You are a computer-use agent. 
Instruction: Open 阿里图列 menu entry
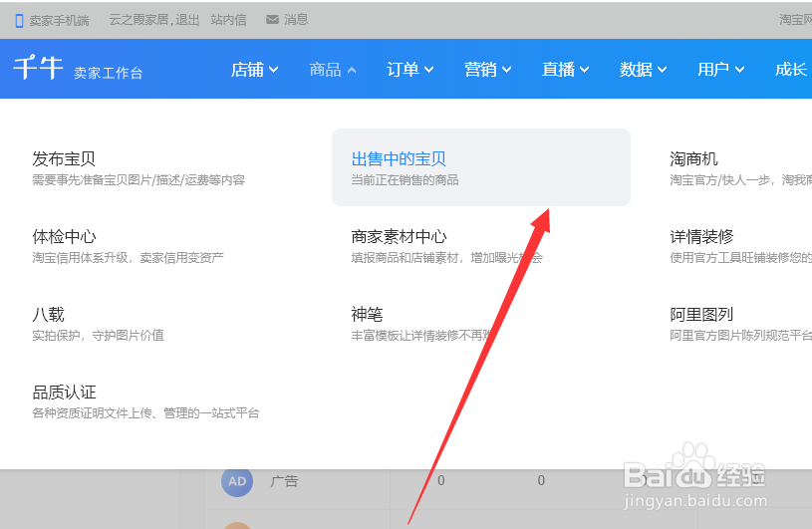[701, 314]
